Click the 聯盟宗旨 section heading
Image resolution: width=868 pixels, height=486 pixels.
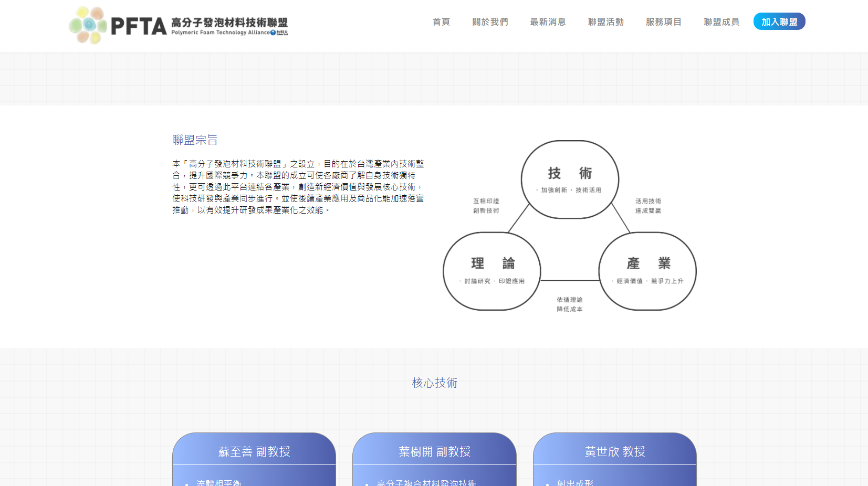(x=195, y=140)
